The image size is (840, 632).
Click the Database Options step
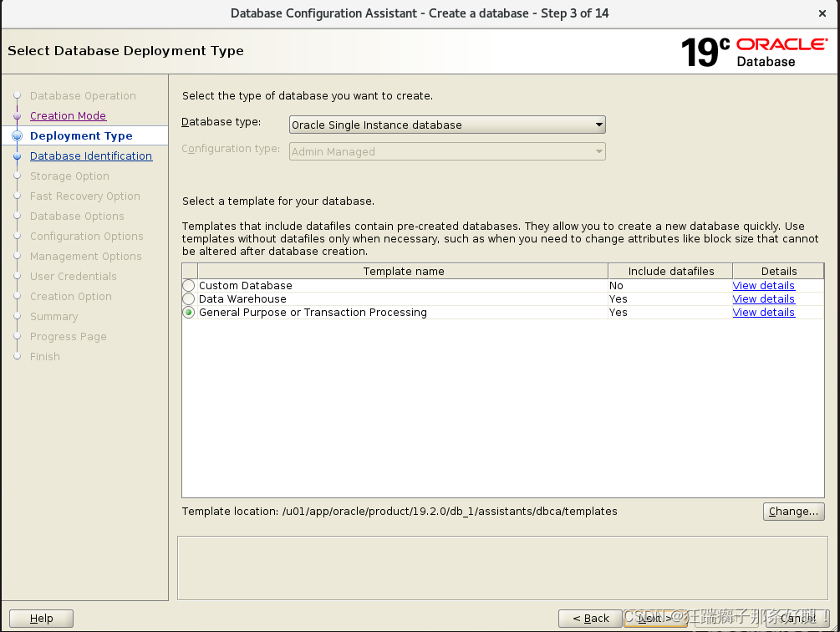coord(77,217)
